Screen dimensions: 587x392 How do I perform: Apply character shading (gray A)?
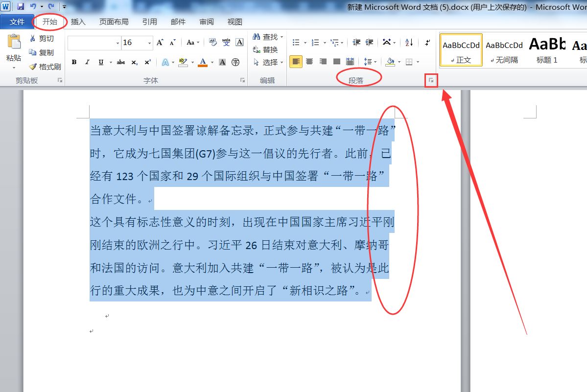click(x=222, y=62)
